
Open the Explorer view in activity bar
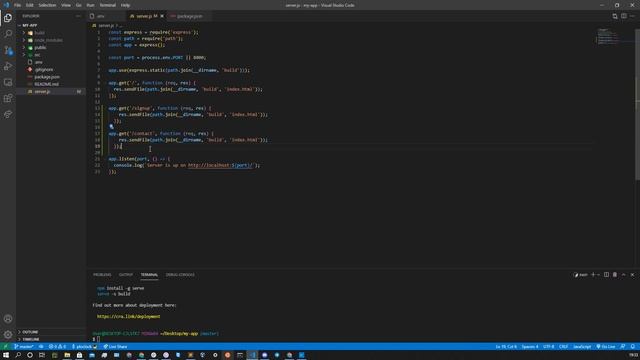click(8, 18)
